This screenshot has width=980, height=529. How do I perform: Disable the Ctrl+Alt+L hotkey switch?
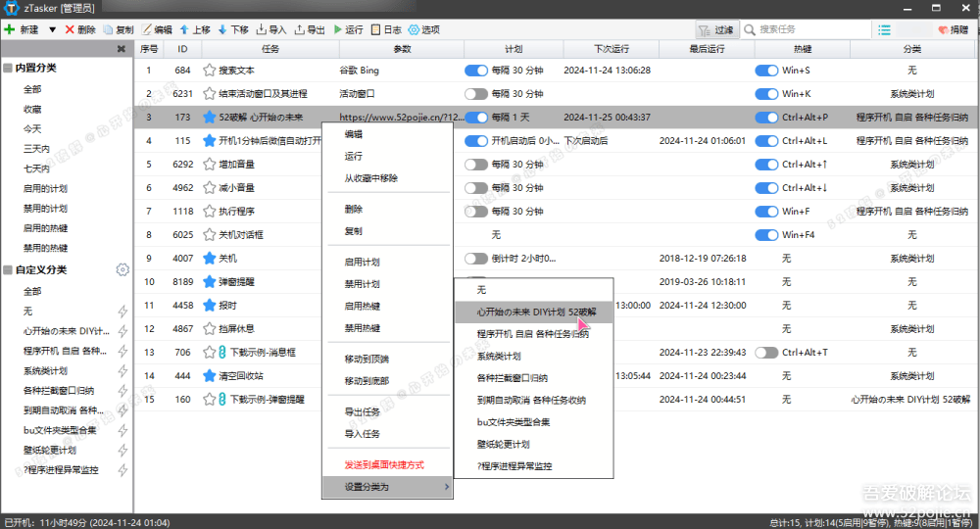(x=766, y=140)
